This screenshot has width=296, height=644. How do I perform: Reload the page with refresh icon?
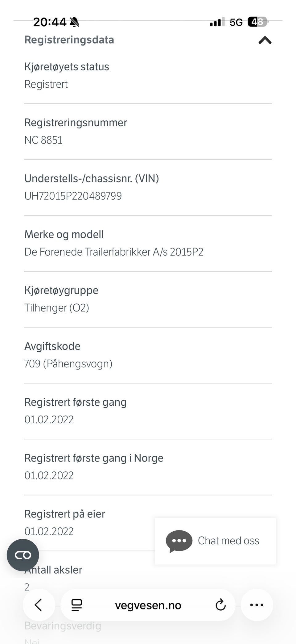220,605
